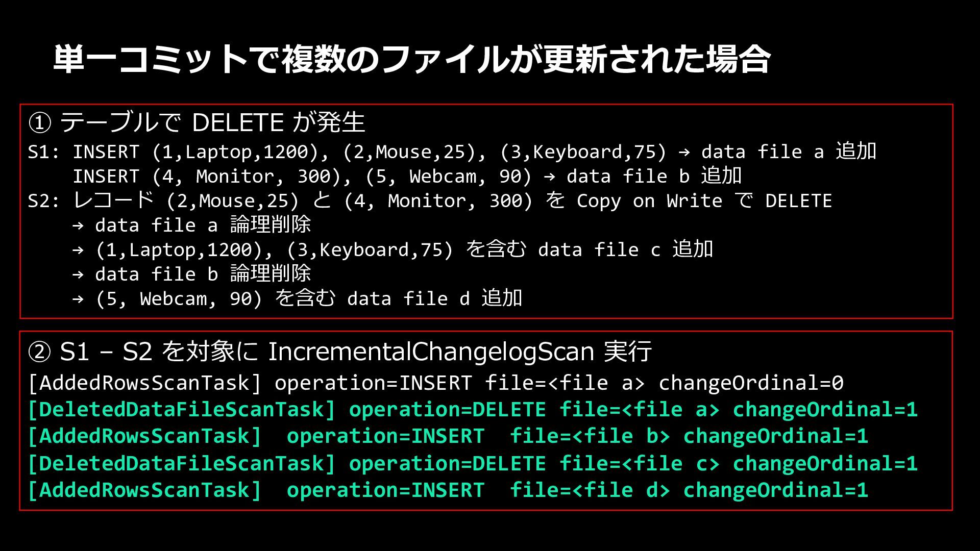Screen dimensions: 980x551
Task: Click the data file c 追加 line
Action: click(393, 249)
